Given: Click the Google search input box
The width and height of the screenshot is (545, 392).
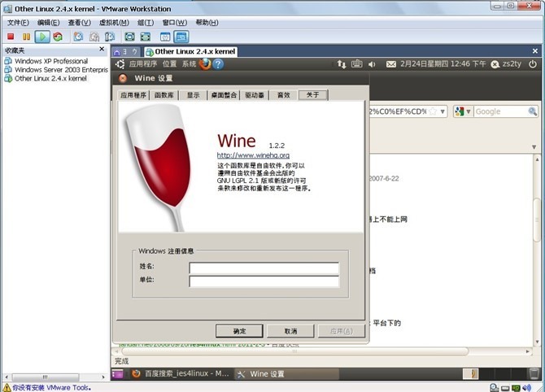Looking at the screenshot, I should (500, 111).
